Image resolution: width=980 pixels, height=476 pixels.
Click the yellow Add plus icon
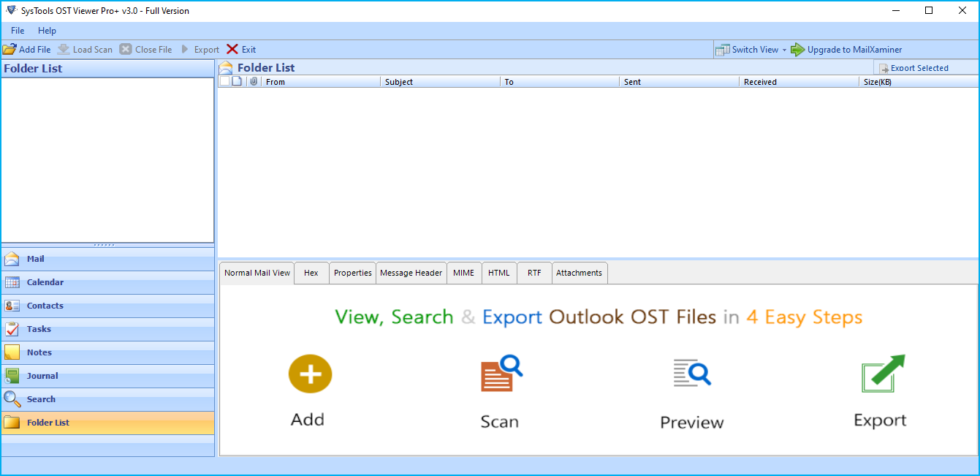pyautogui.click(x=310, y=374)
